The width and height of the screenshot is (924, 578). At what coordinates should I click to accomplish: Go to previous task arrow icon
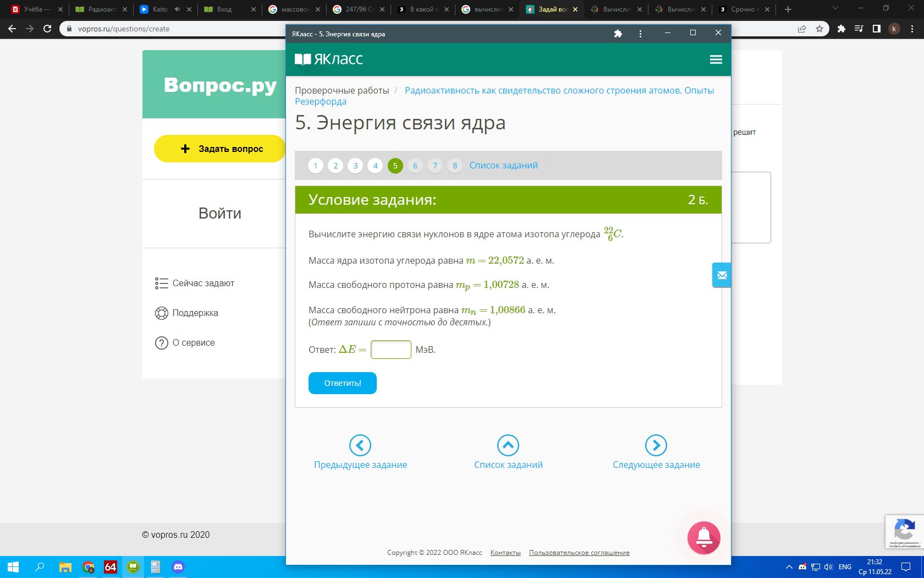point(360,445)
